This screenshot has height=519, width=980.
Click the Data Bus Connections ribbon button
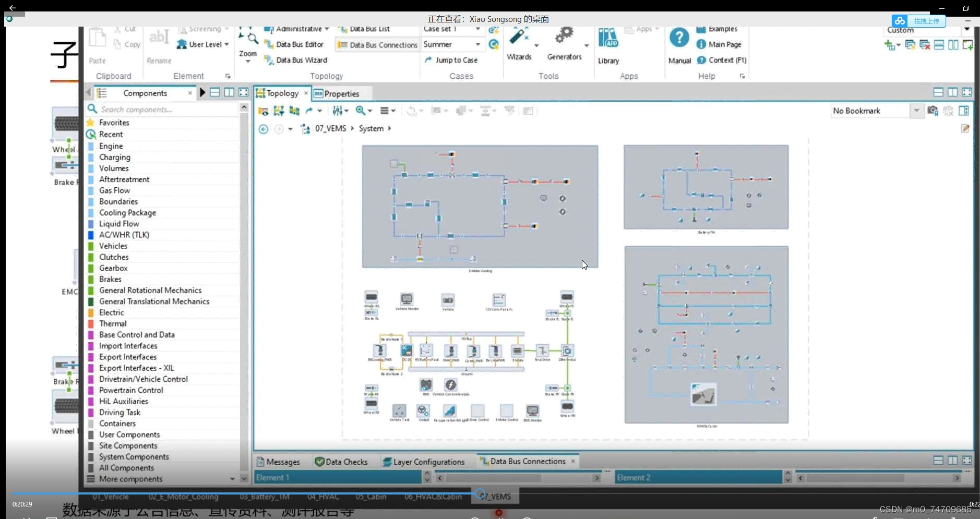point(377,45)
